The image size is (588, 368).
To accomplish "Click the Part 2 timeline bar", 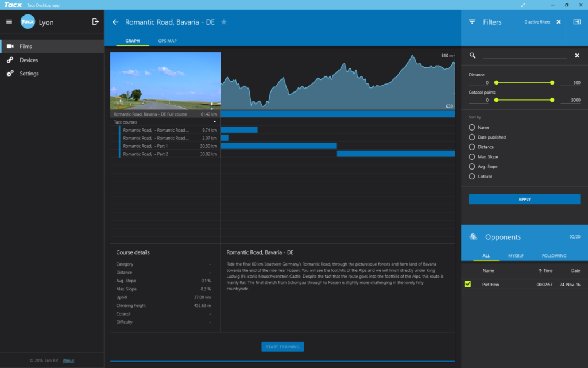I will coord(396,154).
